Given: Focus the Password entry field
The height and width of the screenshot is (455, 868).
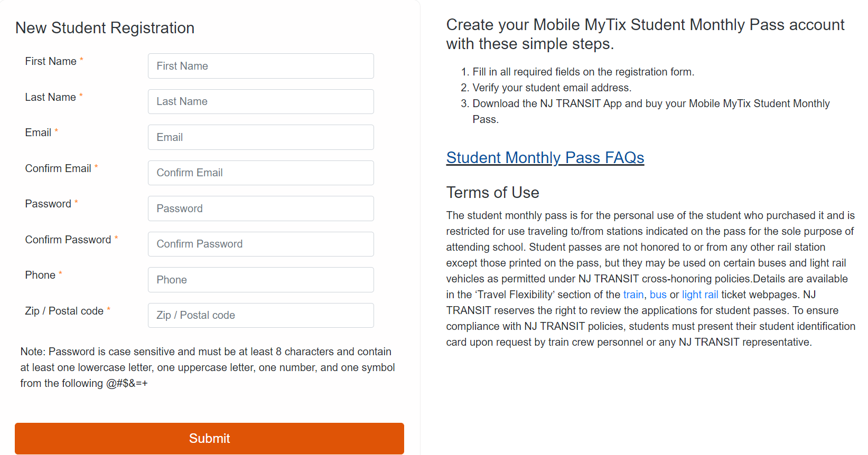Looking at the screenshot, I should [x=260, y=208].
